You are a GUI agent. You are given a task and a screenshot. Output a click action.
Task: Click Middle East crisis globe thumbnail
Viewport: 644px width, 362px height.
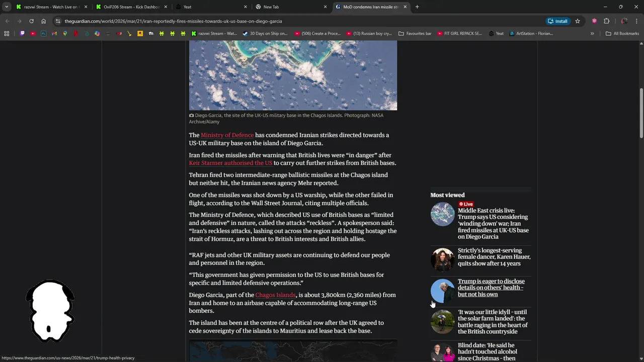(443, 214)
